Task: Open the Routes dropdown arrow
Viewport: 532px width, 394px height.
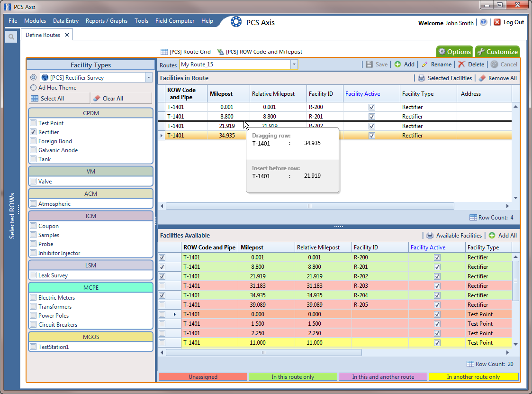Action: 294,64
